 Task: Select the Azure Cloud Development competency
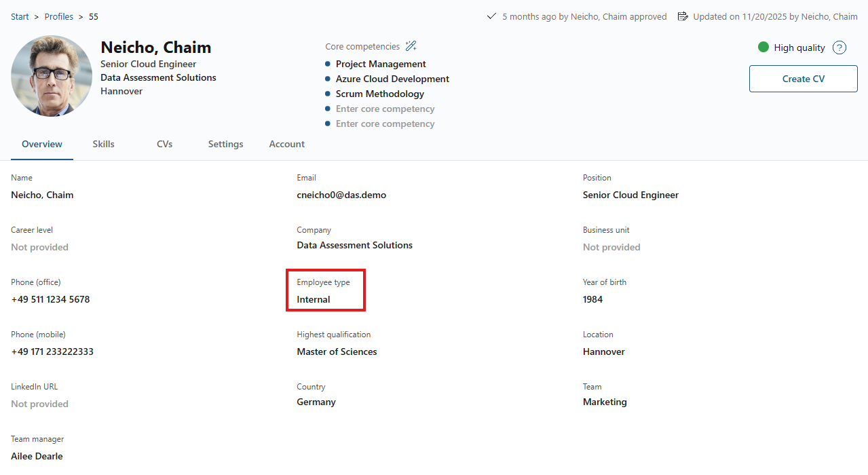click(x=392, y=79)
